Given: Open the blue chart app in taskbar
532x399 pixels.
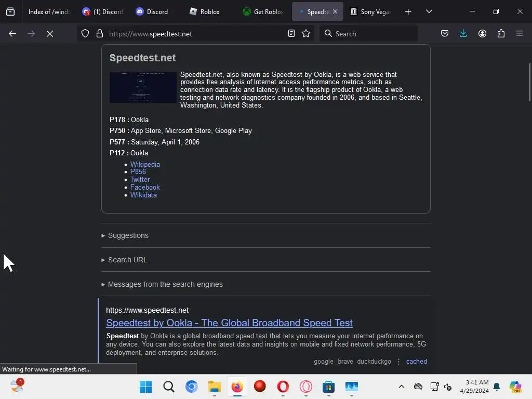Looking at the screenshot, I should click(x=352, y=387).
